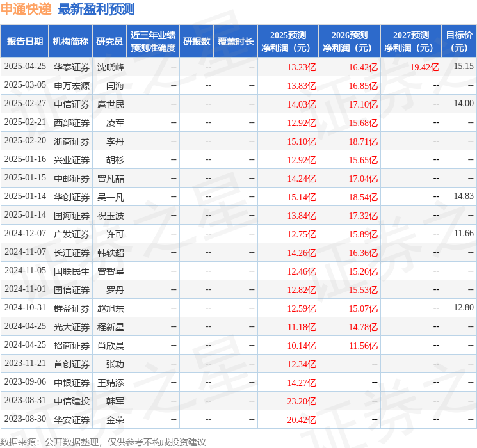477x448 pixels.
Task: Click the 首创证券 institution cell
Action: coord(72,364)
